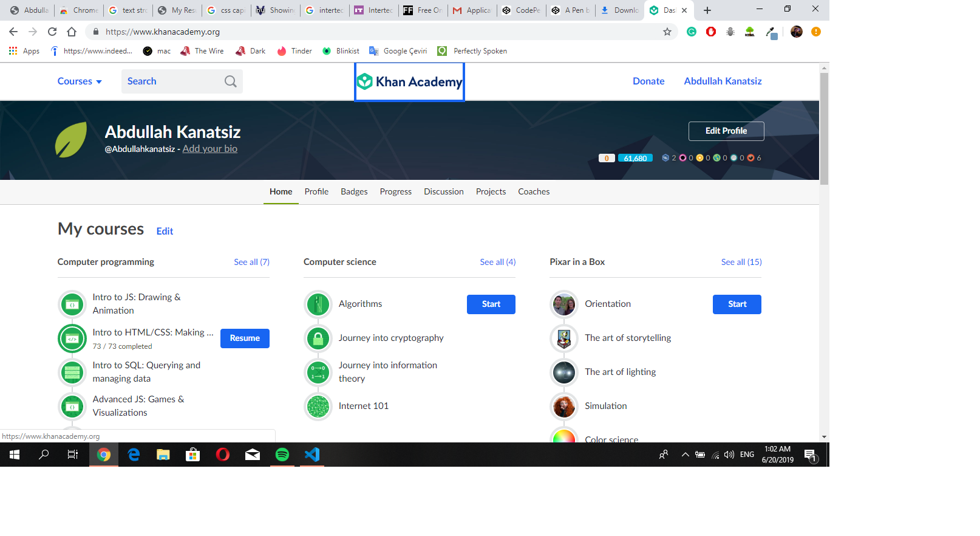This screenshot has height=536, width=980.
Task: Open Spotify from the taskbar
Action: point(282,455)
